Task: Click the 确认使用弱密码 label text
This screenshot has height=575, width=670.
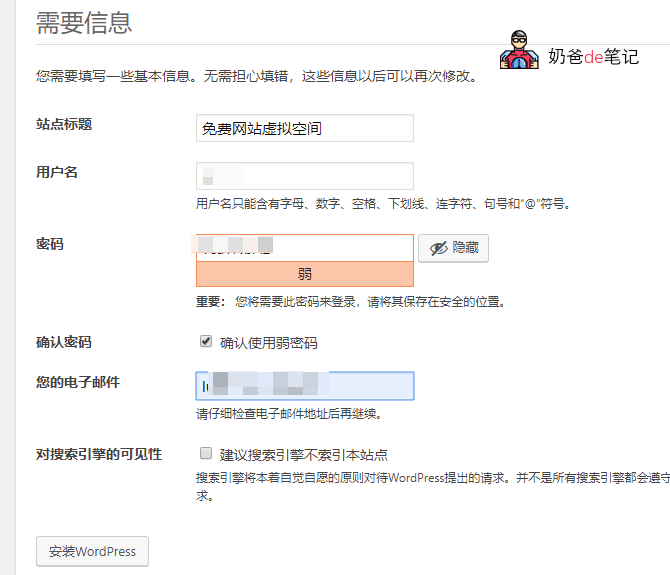Action: click(269, 343)
